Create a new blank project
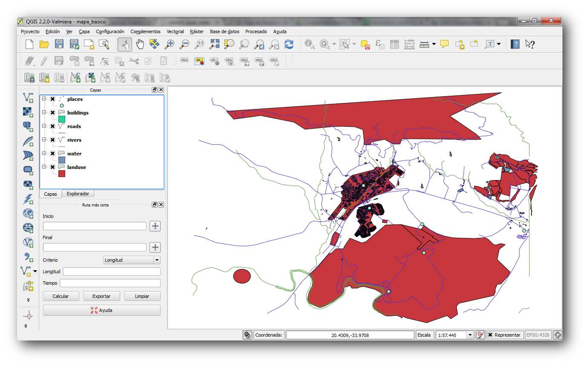This screenshot has height=366, width=588. point(29,44)
